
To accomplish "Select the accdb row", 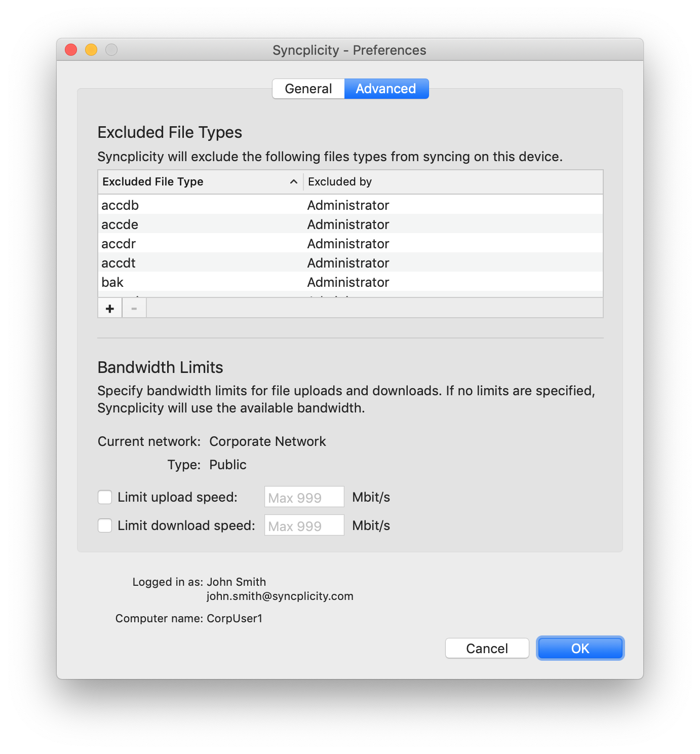I will pyautogui.click(x=351, y=205).
